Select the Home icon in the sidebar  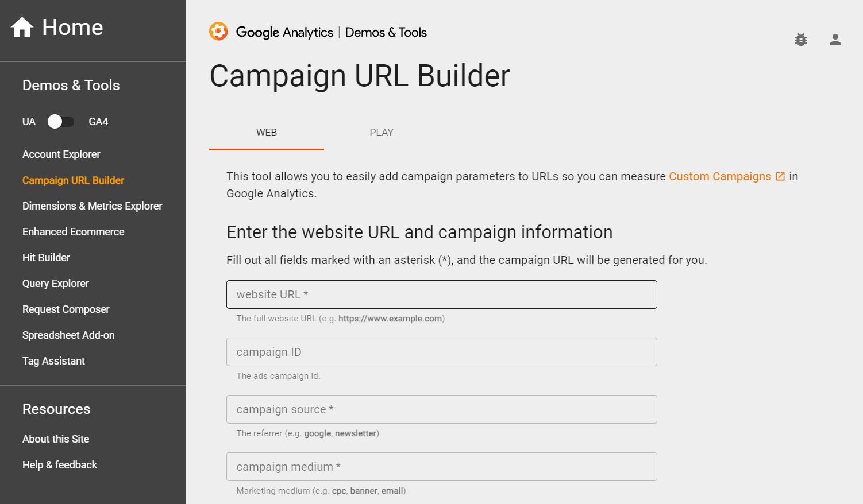(21, 26)
